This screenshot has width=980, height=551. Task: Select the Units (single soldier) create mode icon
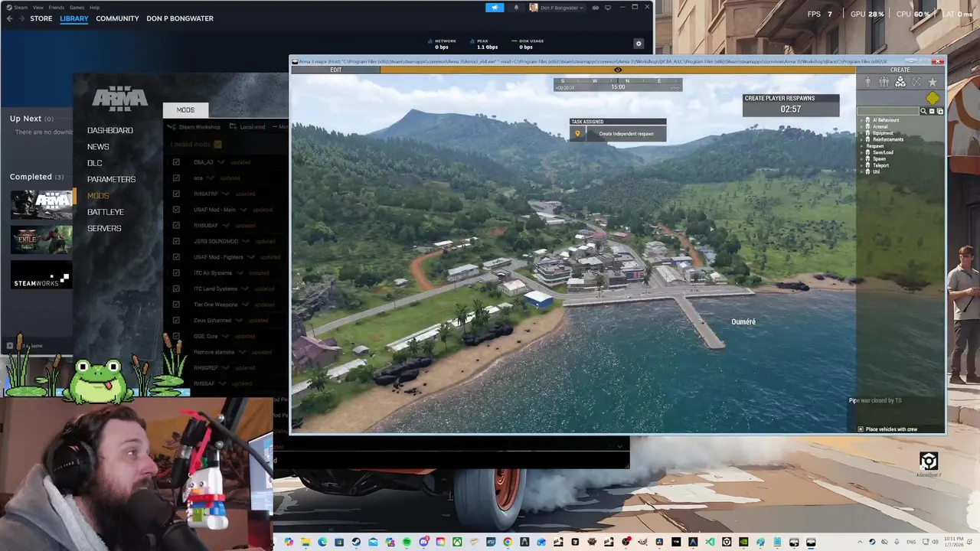point(867,82)
